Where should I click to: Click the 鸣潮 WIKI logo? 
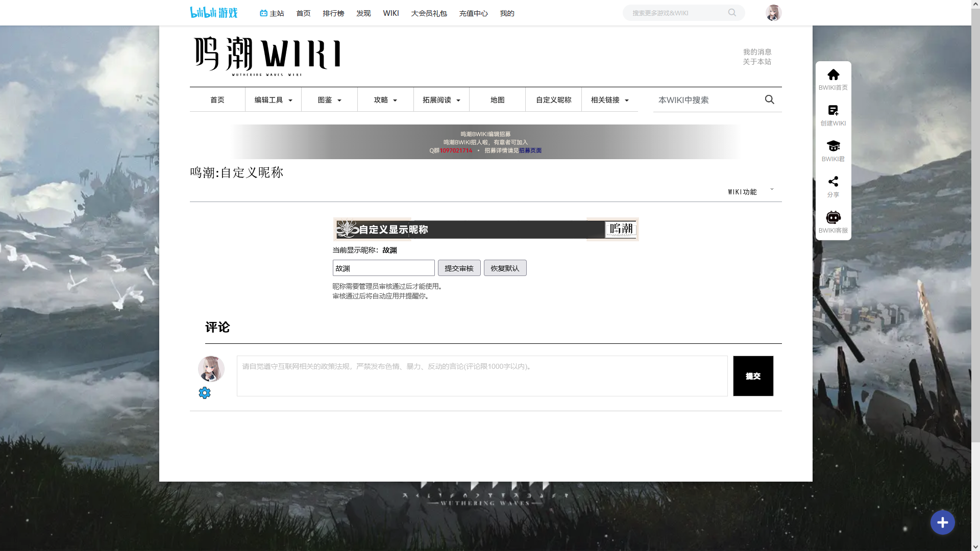click(x=267, y=56)
